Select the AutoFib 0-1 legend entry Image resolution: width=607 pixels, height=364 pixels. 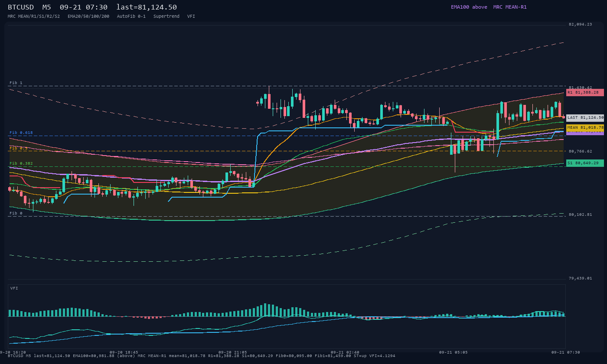tap(131, 16)
